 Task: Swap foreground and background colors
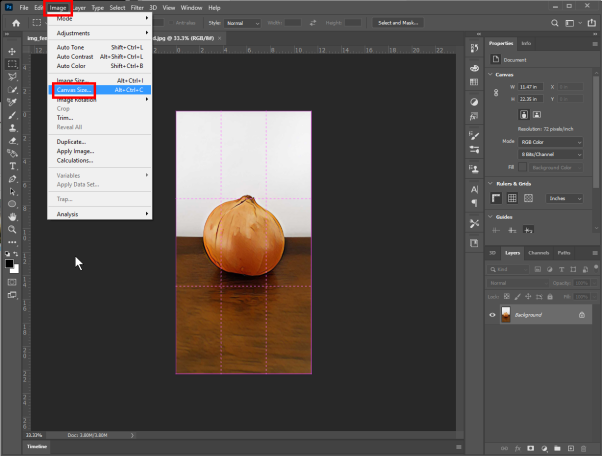point(16,254)
